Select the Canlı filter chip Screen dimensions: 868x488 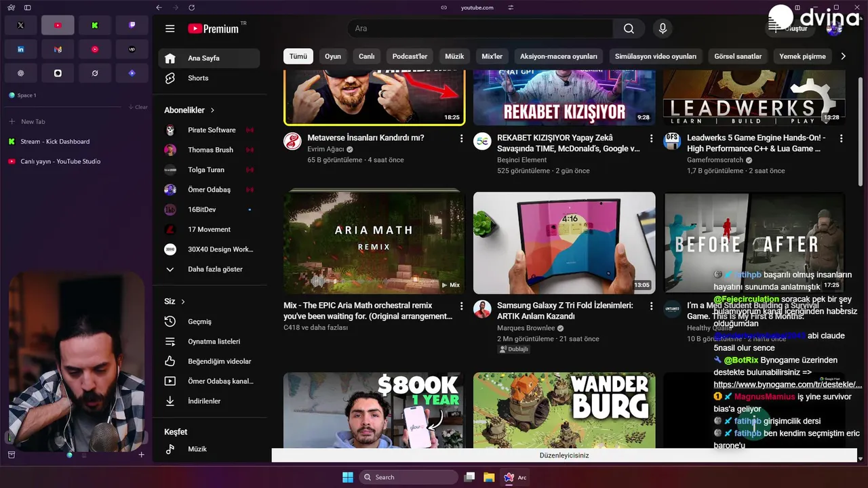click(x=367, y=56)
